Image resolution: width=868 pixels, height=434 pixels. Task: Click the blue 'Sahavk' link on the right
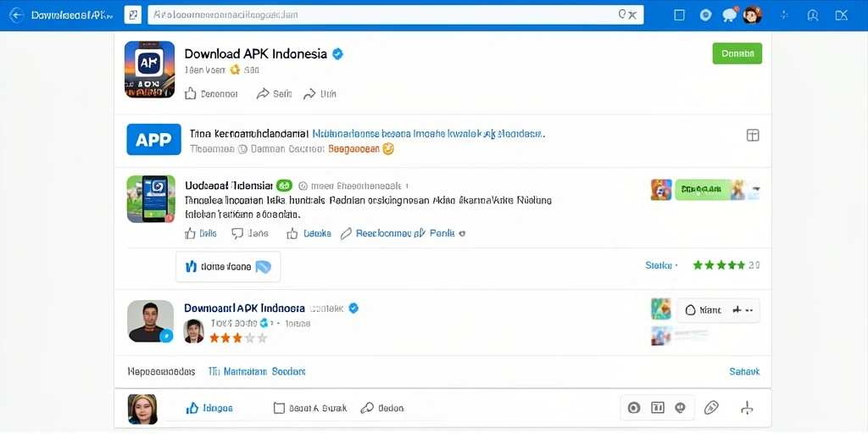[744, 371]
